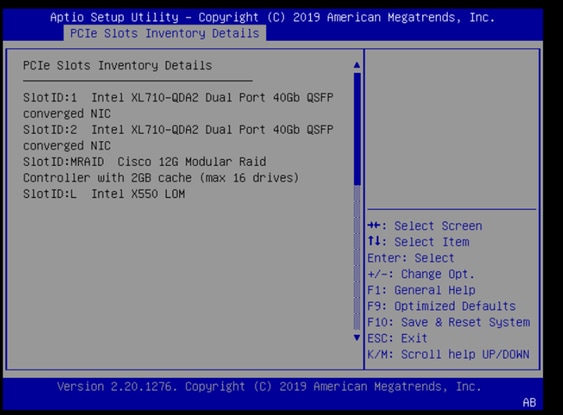
Task: Click the SlotID:MRAID Cisco 12G Modular Raid entry
Action: [161, 169]
